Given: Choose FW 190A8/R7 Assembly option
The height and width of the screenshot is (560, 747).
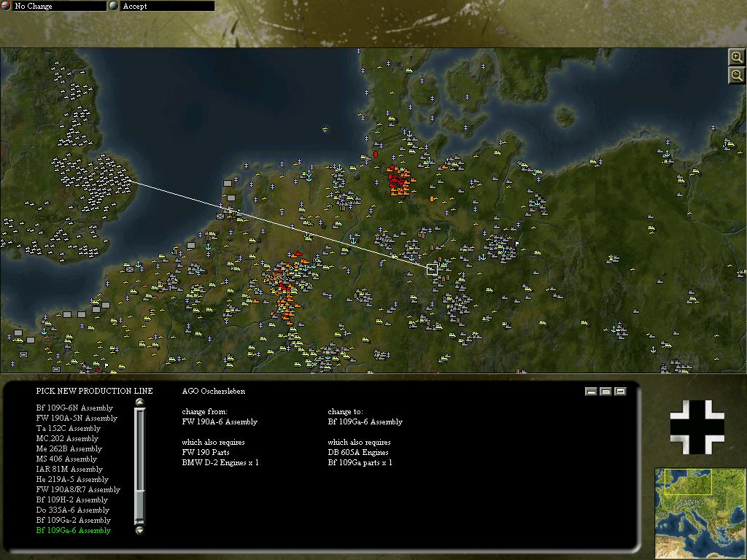Looking at the screenshot, I should coord(78,489).
